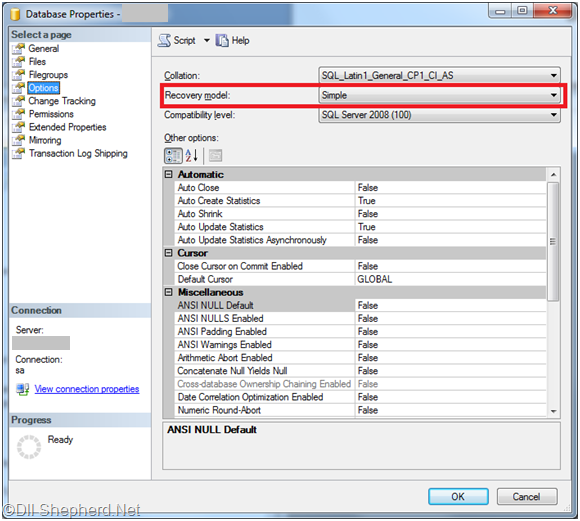Select the ANSI NULL Default grid row

[361, 306]
